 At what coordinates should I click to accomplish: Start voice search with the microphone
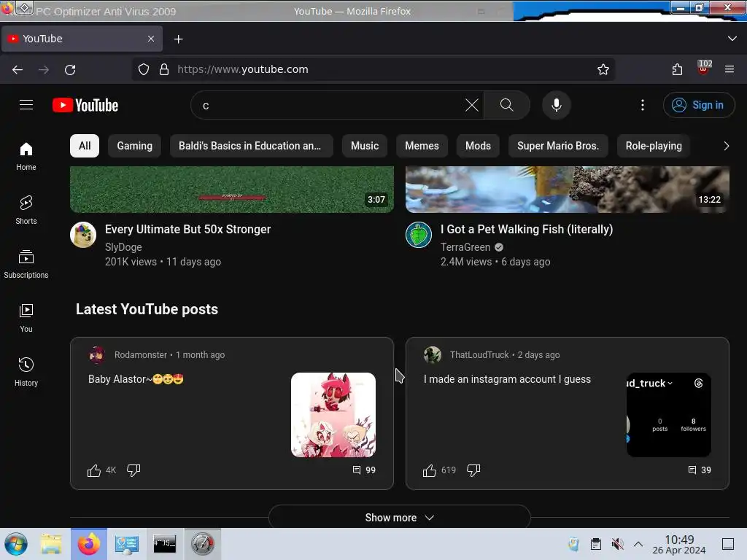[x=556, y=105]
